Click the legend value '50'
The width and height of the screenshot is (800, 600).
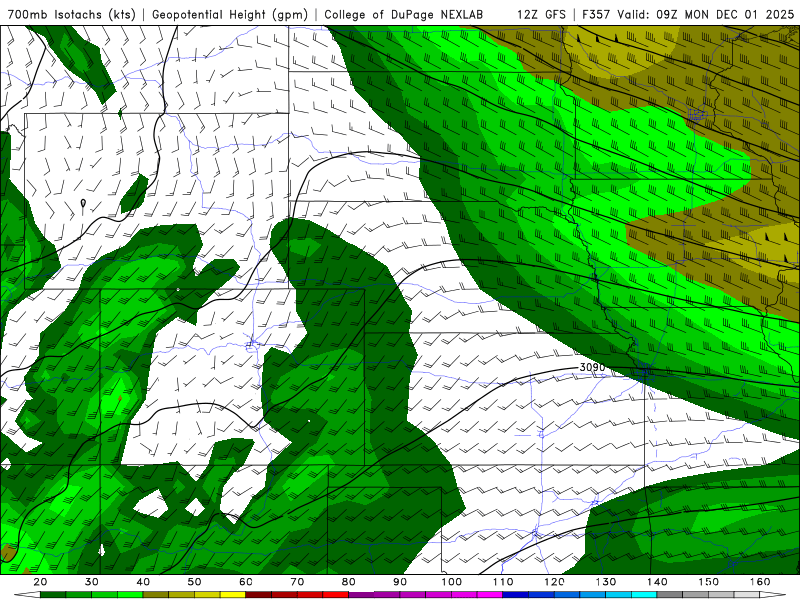click(x=194, y=582)
